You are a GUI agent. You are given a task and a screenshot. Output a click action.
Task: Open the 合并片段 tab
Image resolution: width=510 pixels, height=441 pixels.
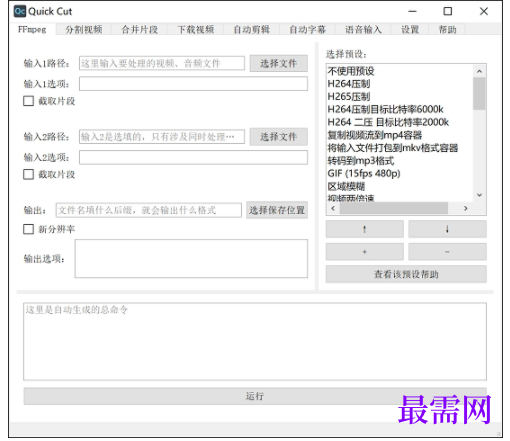140,30
